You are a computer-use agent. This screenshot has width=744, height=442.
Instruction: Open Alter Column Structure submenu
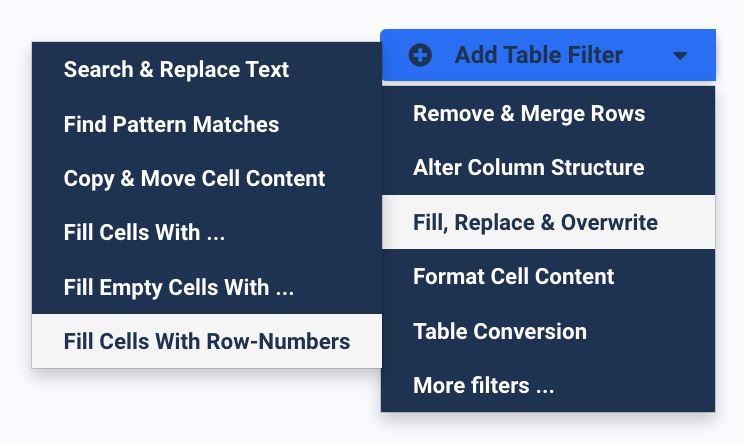point(548,168)
